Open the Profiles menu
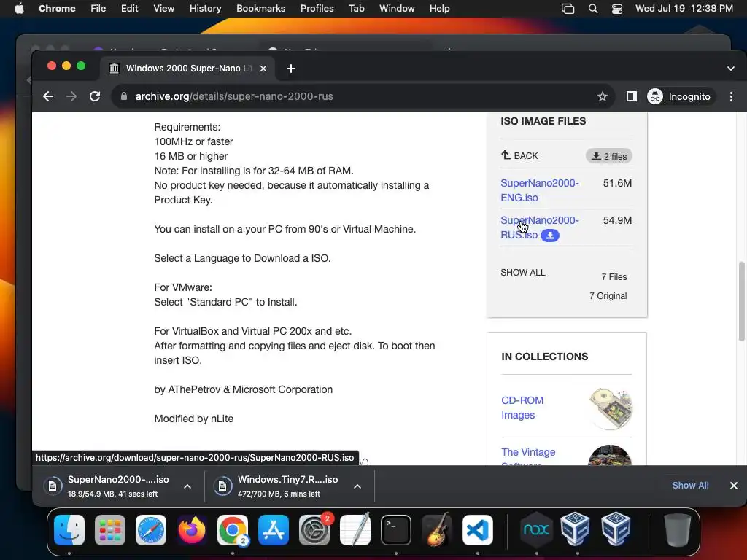 pyautogui.click(x=317, y=8)
